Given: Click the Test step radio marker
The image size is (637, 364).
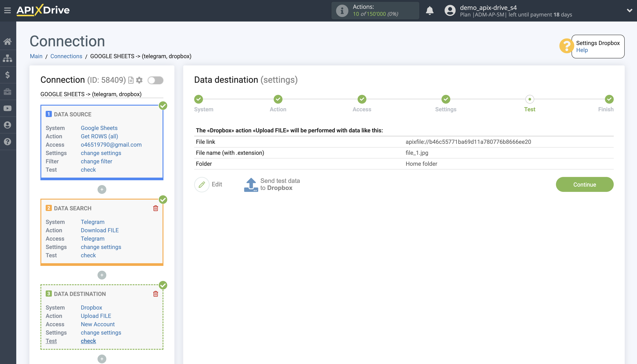Looking at the screenshot, I should click(529, 99).
